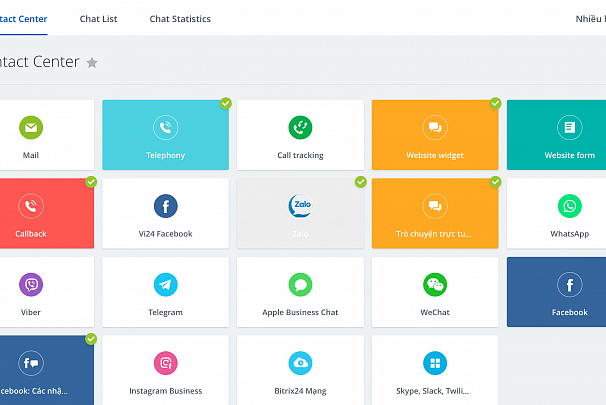606x405 pixels.
Task: Click the WhatsApp icon
Action: click(x=570, y=206)
